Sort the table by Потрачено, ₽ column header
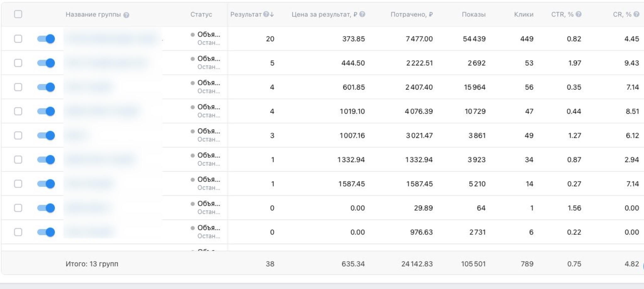The image size is (644, 289). (411, 14)
